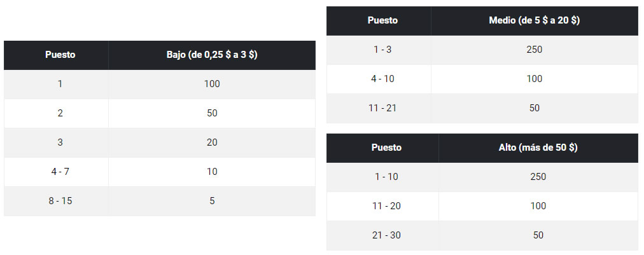Image resolution: width=644 pixels, height=255 pixels.
Task: Click the '21 - 30' position cell
Action: [386, 235]
